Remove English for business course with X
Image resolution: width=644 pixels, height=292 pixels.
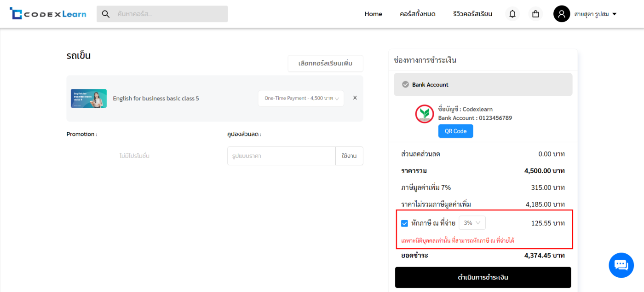pos(355,98)
